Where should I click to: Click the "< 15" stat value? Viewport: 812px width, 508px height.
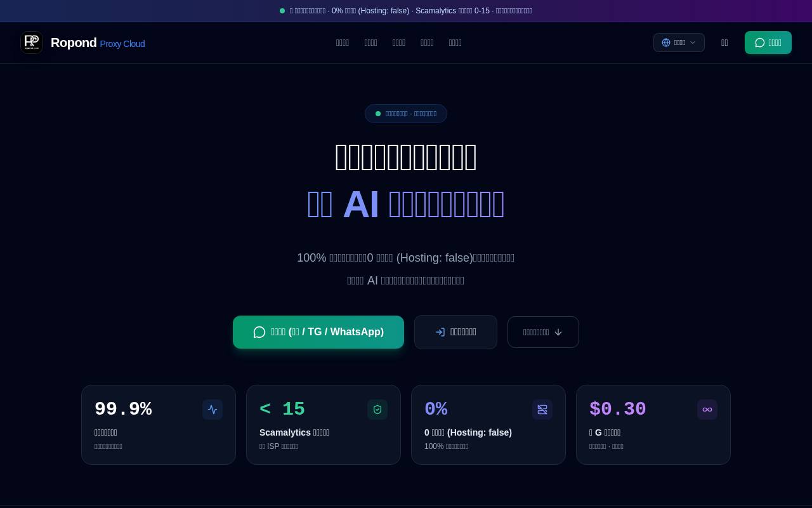click(282, 410)
